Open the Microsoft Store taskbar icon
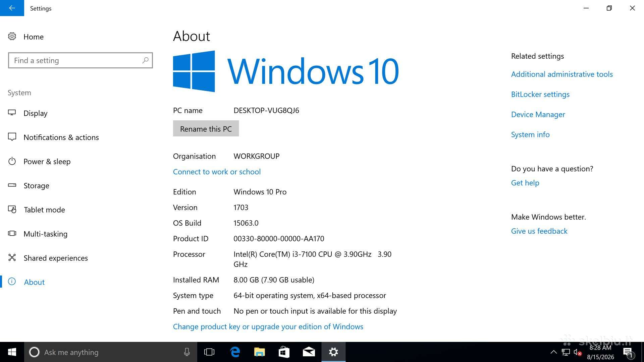644x362 pixels. click(x=284, y=352)
